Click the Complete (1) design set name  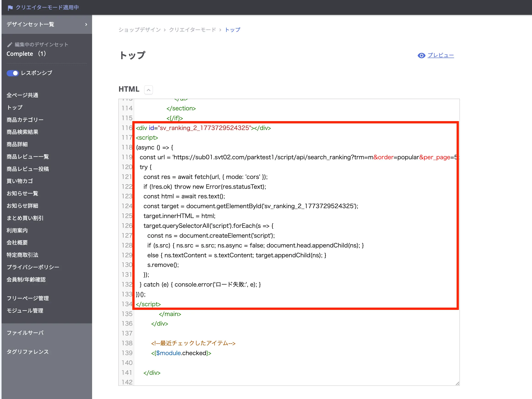(26, 54)
